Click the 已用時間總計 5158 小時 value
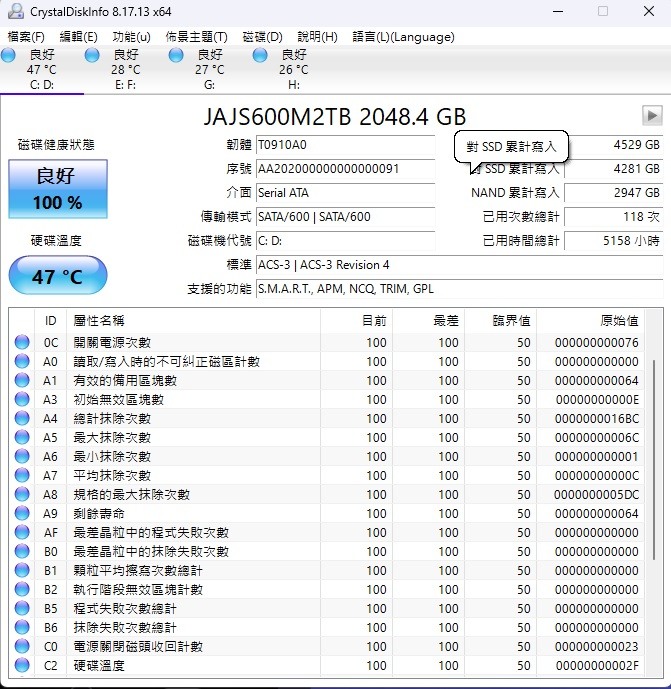The image size is (671, 689). (614, 240)
